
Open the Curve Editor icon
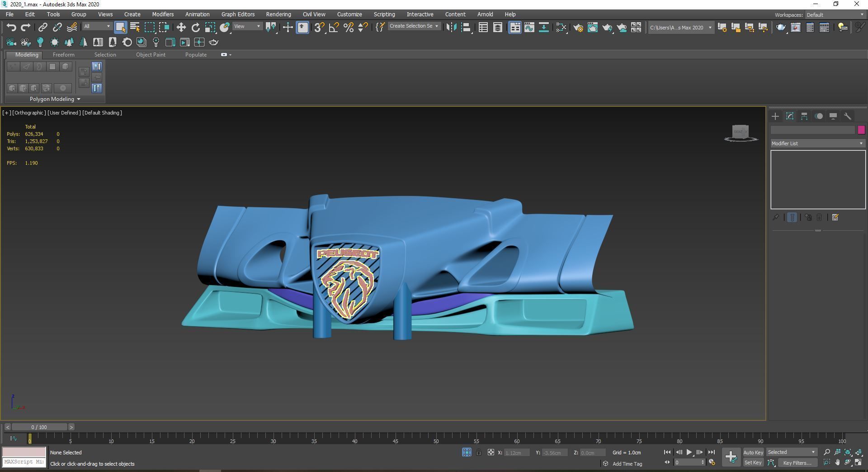coord(529,28)
